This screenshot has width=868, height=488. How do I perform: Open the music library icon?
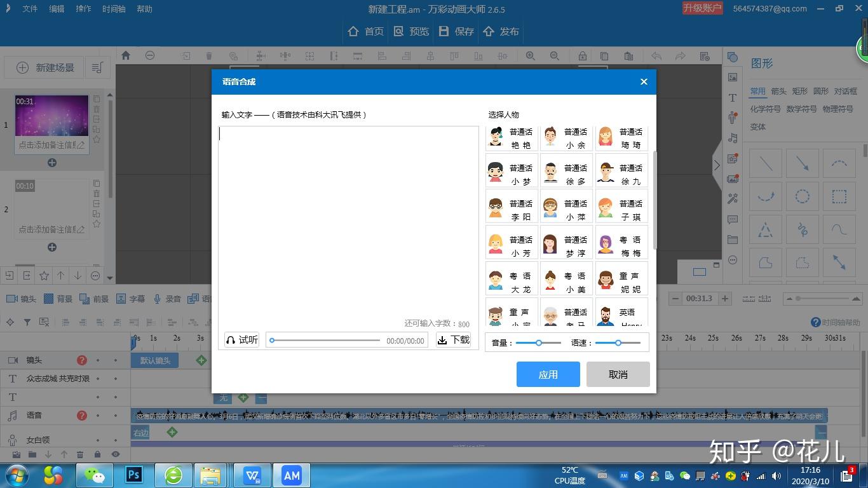[x=733, y=138]
